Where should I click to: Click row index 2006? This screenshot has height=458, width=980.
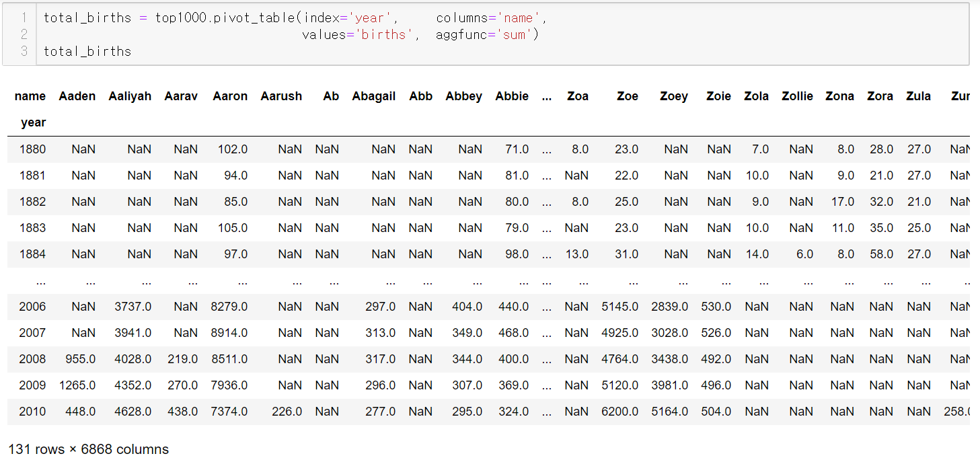click(x=32, y=307)
